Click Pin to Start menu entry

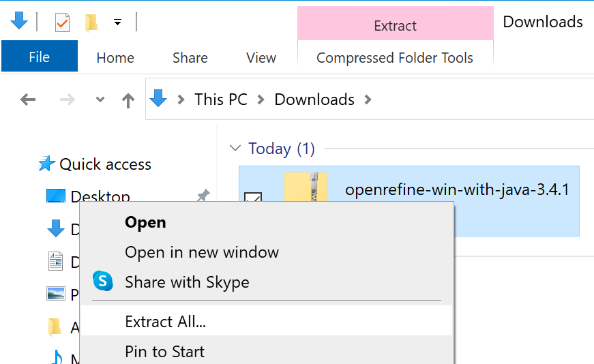coord(165,352)
